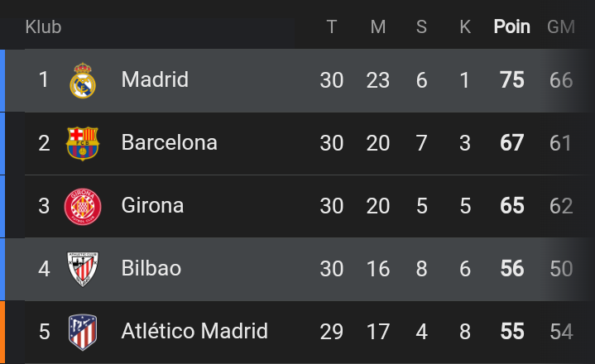Open Atlético Madrid team name

click(x=194, y=331)
